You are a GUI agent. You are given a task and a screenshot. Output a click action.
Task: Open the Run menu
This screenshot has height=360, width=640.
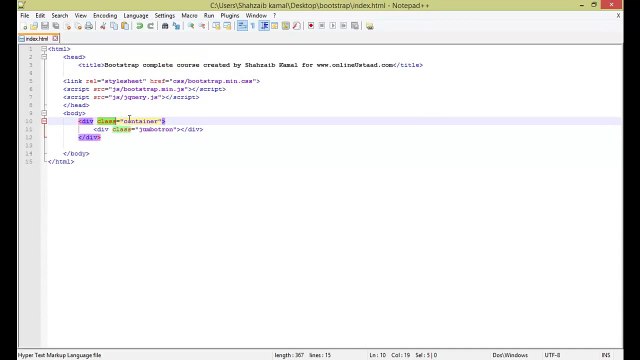coord(209,16)
